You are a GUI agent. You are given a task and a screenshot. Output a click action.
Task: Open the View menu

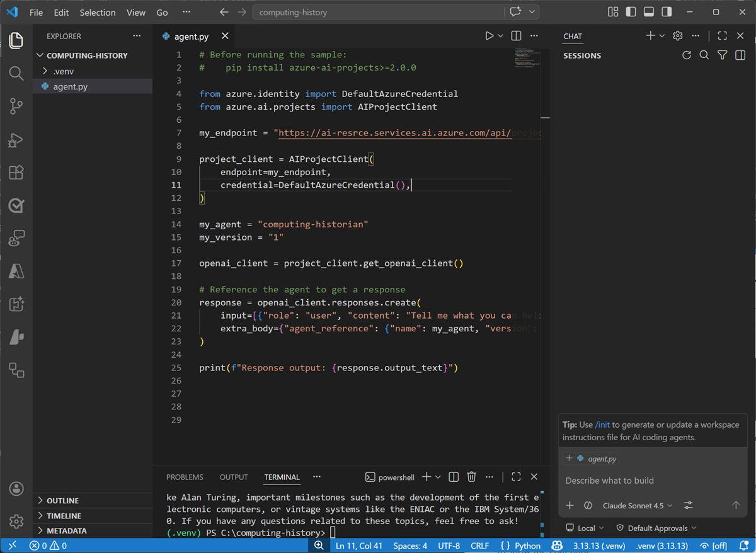click(135, 12)
